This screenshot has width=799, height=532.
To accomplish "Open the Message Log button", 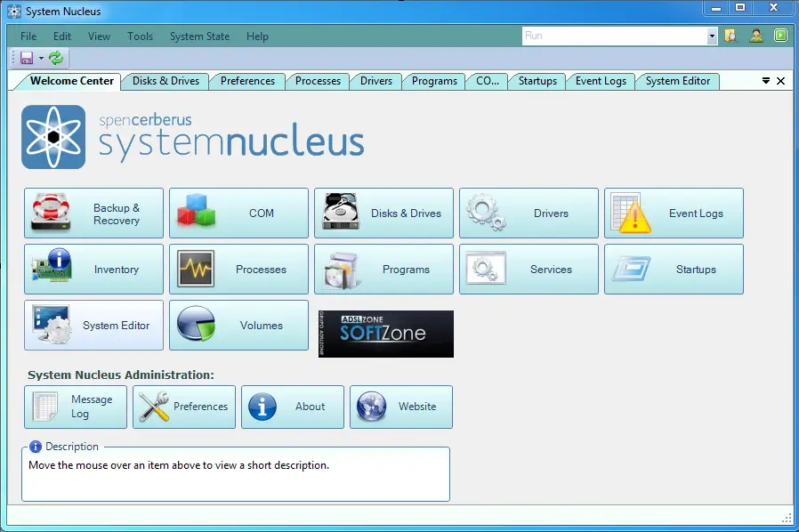I will (x=76, y=407).
